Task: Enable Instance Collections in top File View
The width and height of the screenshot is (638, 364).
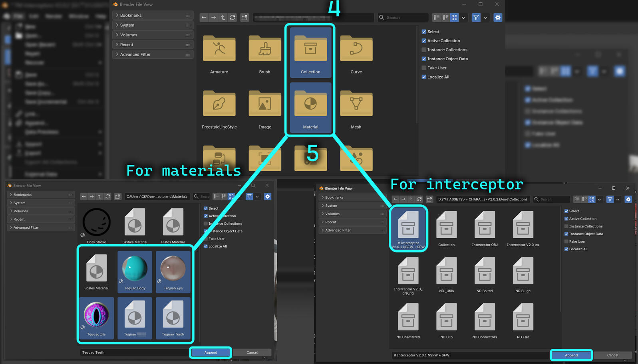Action: pos(424,50)
